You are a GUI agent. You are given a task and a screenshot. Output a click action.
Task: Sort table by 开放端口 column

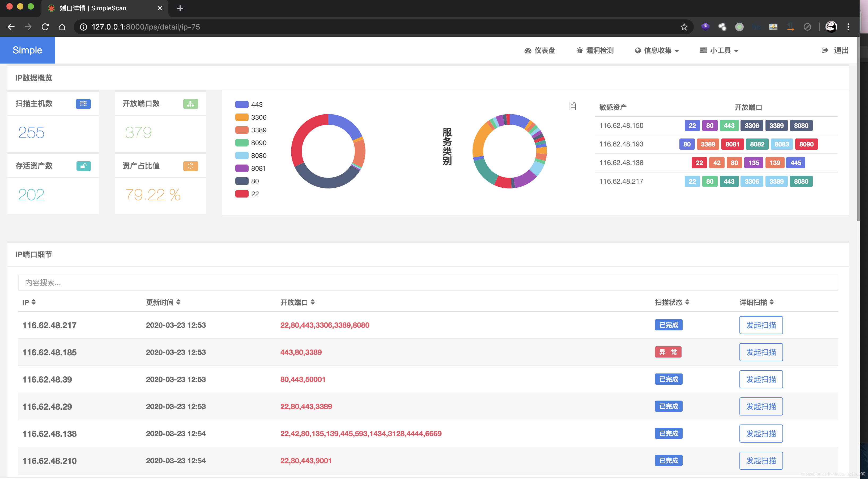297,302
